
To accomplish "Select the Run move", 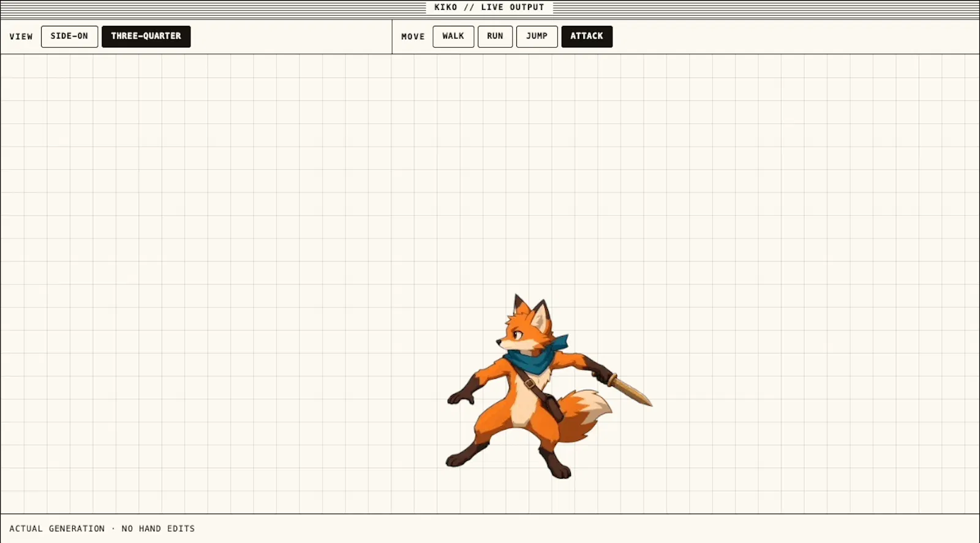I will coord(495,36).
